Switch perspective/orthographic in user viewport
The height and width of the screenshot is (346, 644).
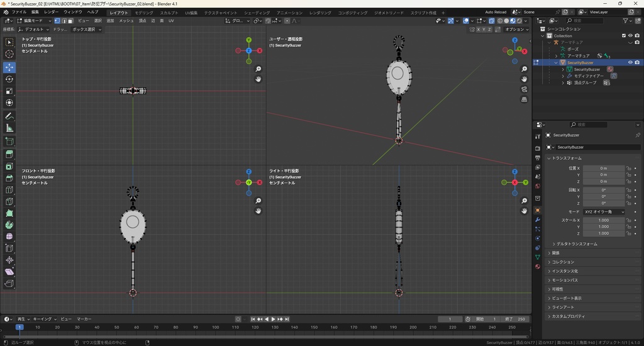click(x=524, y=99)
